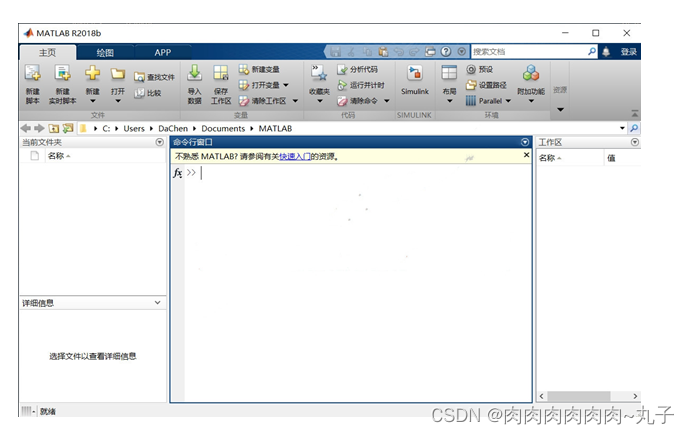Click the Switch Windows icon in quick access toolbar
The height and width of the screenshot is (434, 689).
coord(430,52)
